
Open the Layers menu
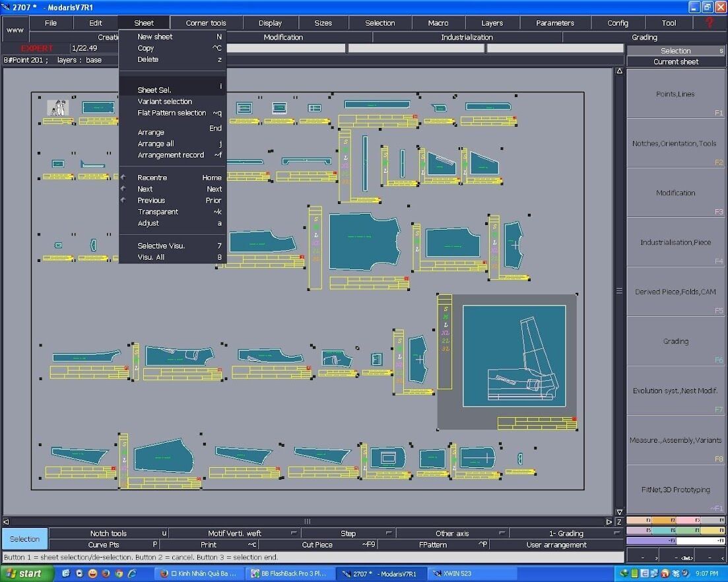click(x=492, y=22)
